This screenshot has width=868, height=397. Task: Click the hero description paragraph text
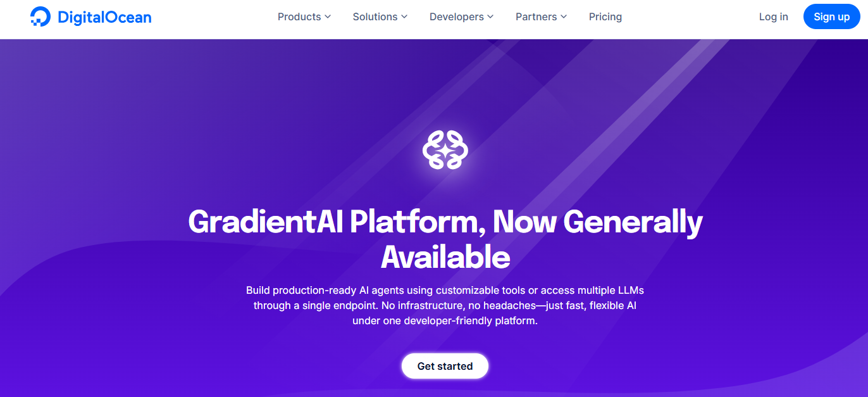[x=445, y=305]
